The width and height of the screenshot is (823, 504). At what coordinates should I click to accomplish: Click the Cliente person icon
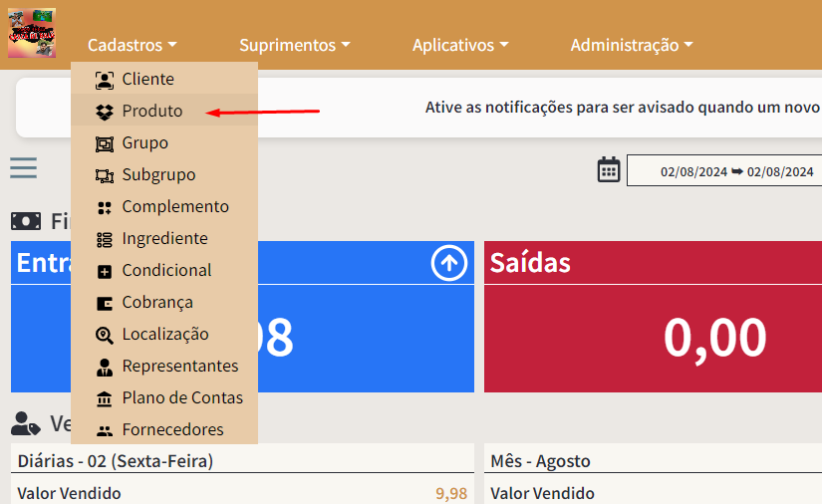(105, 80)
